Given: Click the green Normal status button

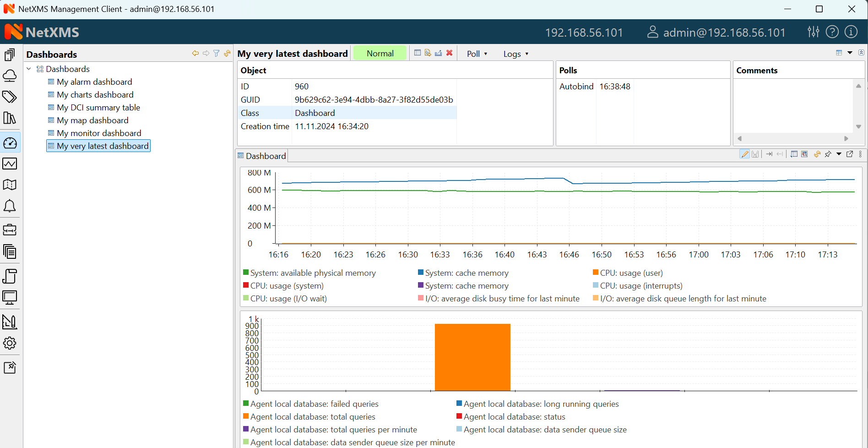Looking at the screenshot, I should tap(380, 53).
